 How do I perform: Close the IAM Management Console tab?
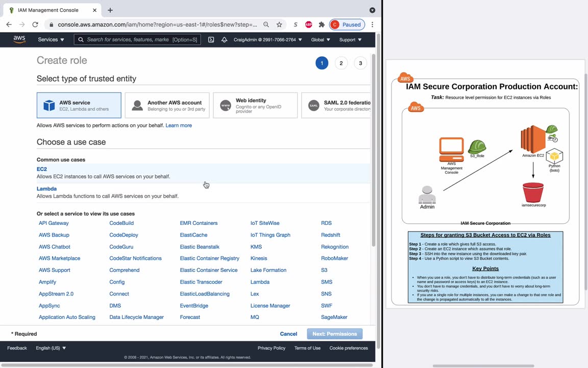click(94, 10)
